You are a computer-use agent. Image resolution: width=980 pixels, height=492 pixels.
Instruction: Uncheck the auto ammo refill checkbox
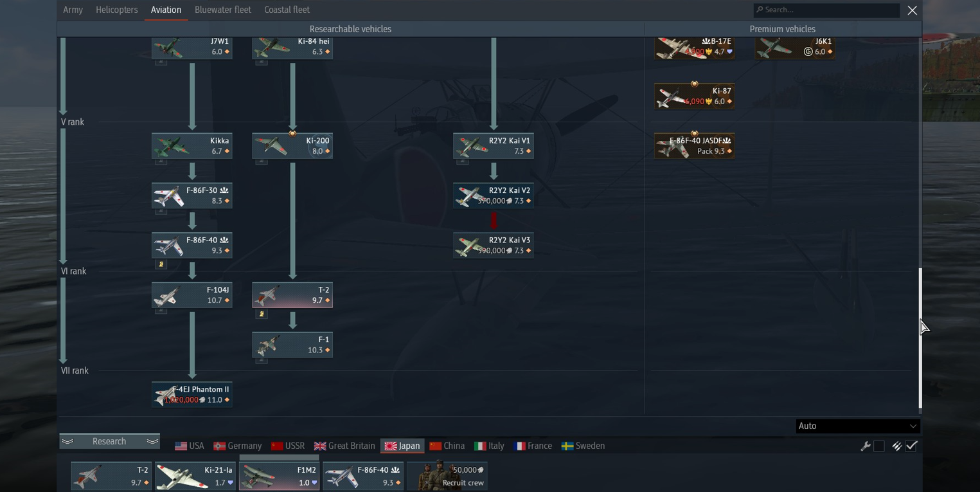(x=911, y=446)
